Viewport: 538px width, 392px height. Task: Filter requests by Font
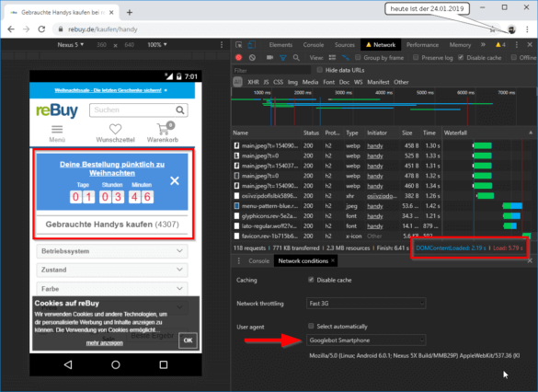click(x=328, y=82)
